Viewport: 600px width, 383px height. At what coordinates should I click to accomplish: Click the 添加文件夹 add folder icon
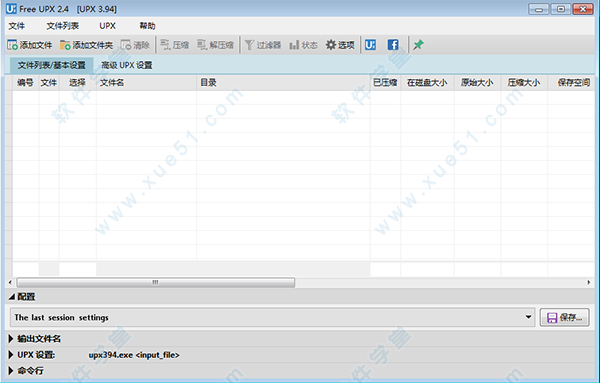tap(65, 45)
